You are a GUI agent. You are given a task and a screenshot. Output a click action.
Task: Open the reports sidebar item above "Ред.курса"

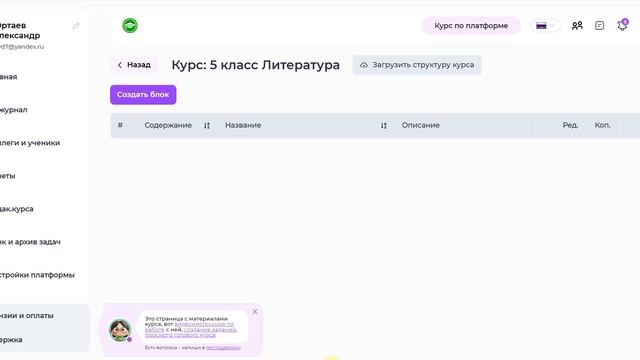click(x=8, y=176)
